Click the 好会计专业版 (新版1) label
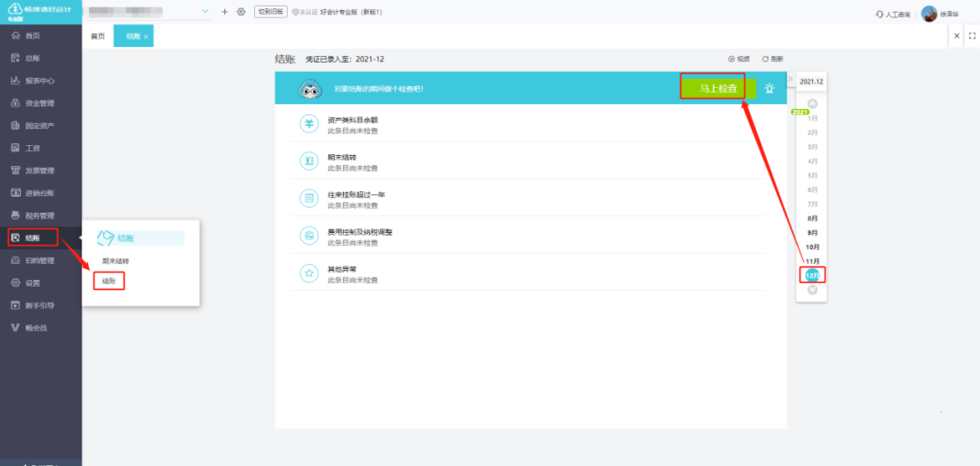Viewport: 980px width, 466px height. click(x=350, y=12)
